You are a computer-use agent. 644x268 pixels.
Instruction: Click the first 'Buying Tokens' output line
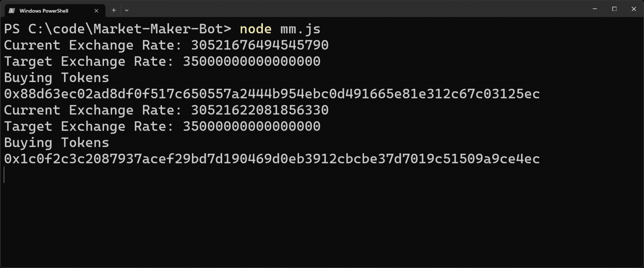[x=57, y=78]
